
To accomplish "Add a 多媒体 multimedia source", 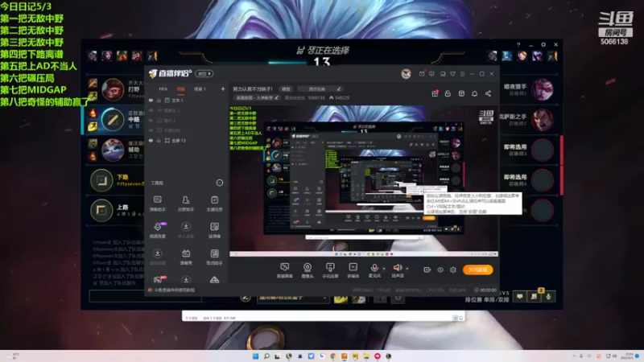I will coord(353,270).
